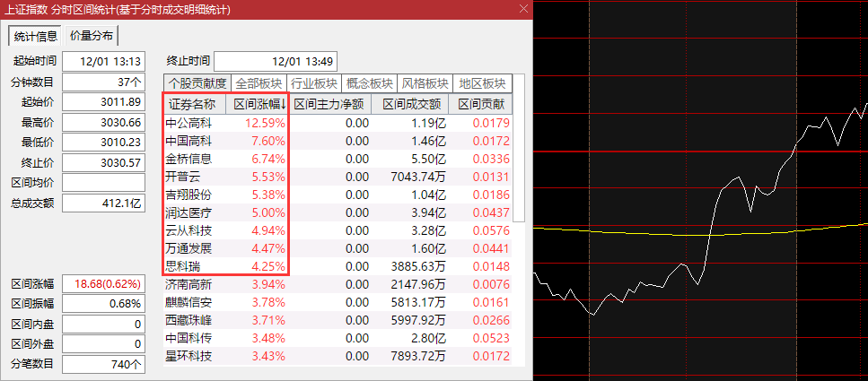Image resolution: width=868 pixels, height=381 pixels.
Task: Select the 吉翔股份 row
Action: pos(338,195)
